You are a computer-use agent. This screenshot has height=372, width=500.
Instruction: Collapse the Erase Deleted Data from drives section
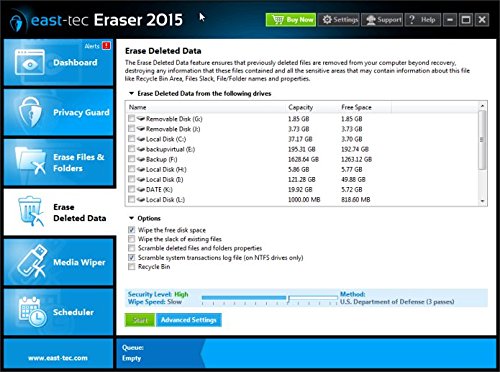tap(131, 94)
